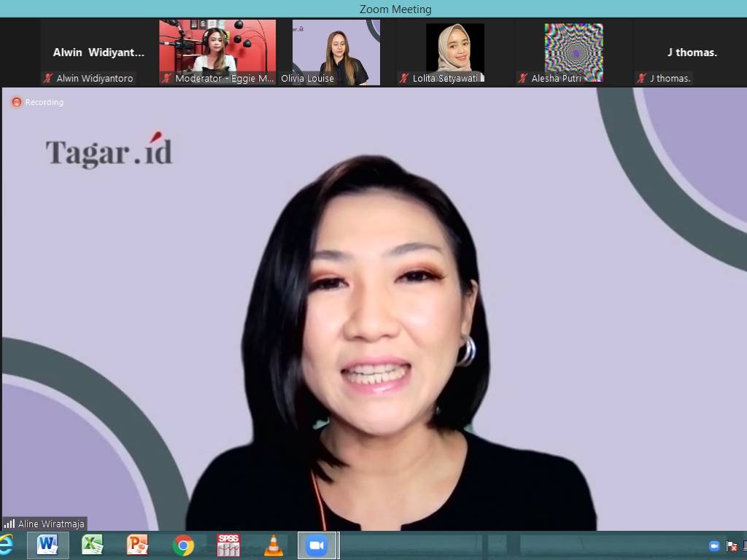The width and height of the screenshot is (747, 560).
Task: Click the small 'J thomas.' name label
Action: [670, 78]
